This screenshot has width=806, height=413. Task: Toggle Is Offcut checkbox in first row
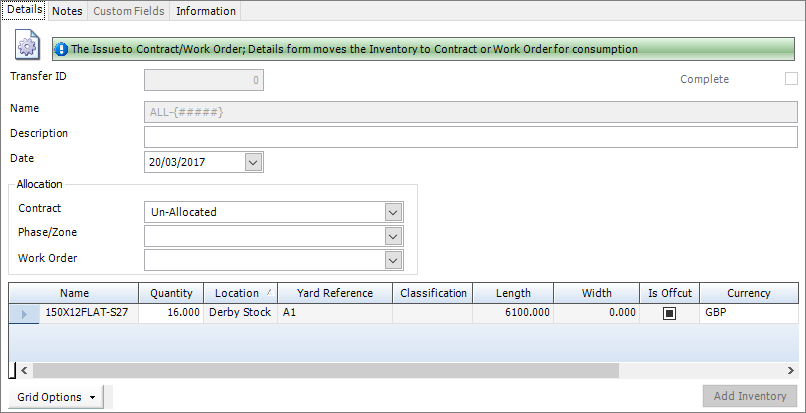pos(669,313)
